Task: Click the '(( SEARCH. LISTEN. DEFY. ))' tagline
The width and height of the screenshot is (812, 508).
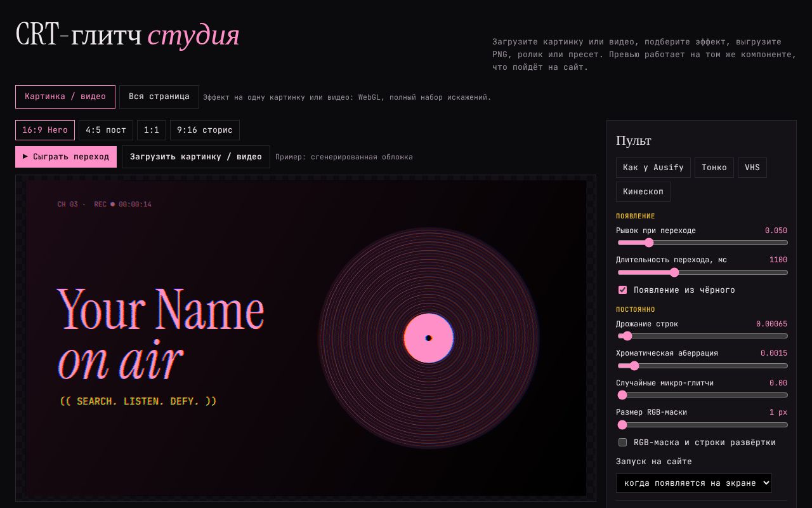Action: tap(138, 401)
